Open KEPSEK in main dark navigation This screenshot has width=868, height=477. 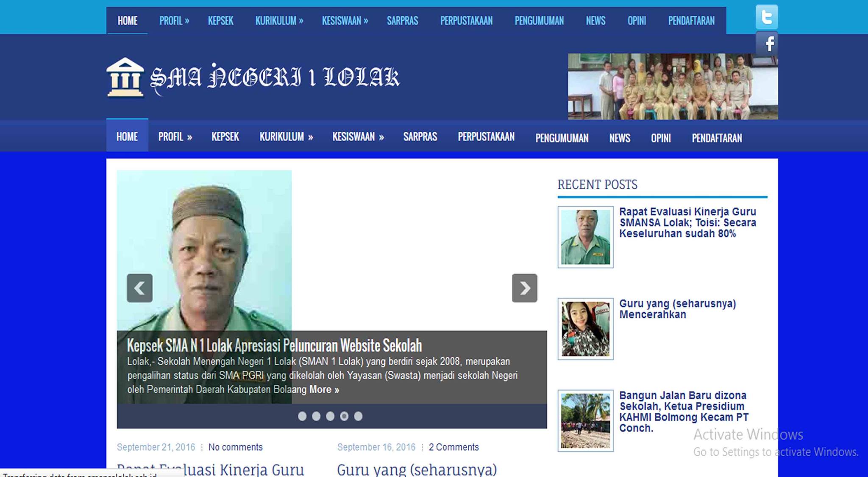click(225, 137)
